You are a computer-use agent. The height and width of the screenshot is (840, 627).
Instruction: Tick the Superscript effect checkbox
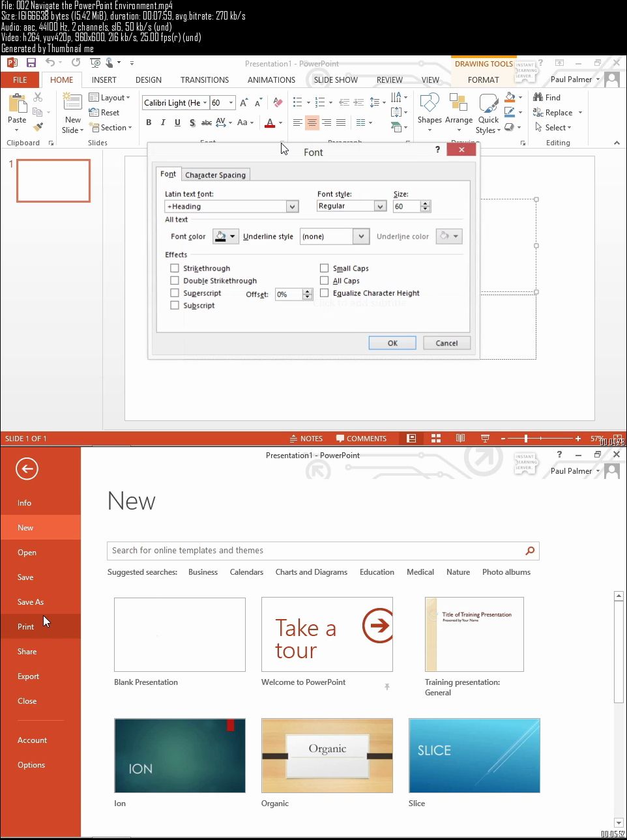tap(174, 293)
